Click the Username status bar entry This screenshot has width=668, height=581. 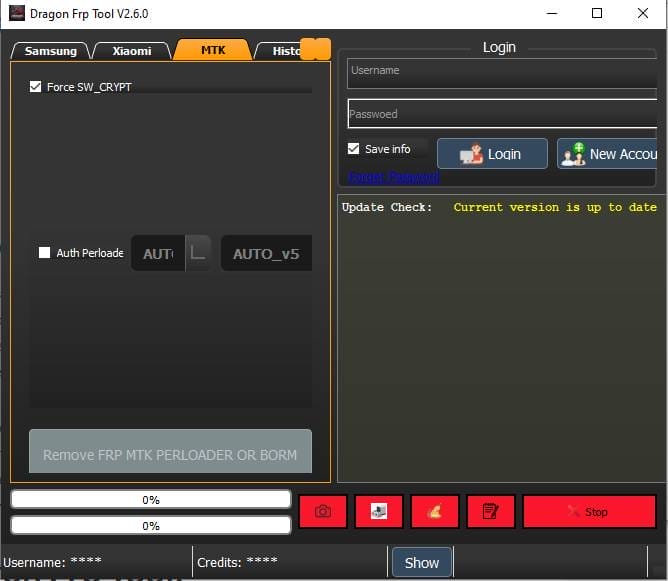tap(52, 562)
